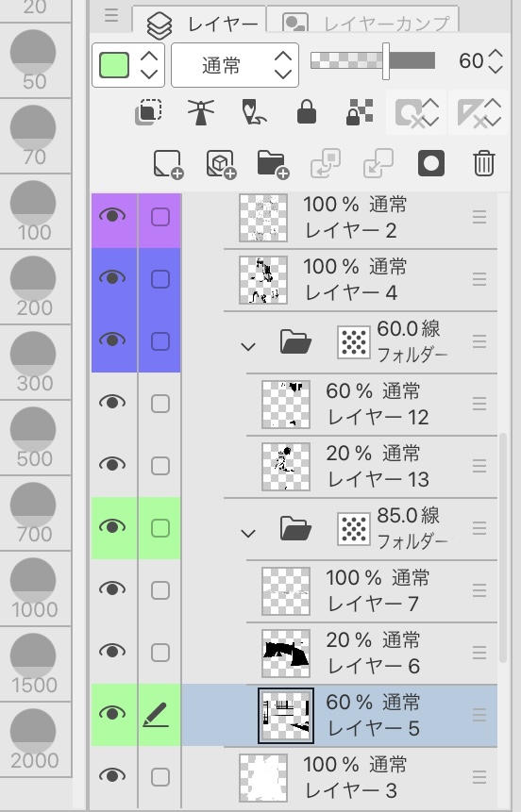The image size is (521, 812).
Task: Open the 通常 blending mode dropdown
Action: (x=235, y=65)
